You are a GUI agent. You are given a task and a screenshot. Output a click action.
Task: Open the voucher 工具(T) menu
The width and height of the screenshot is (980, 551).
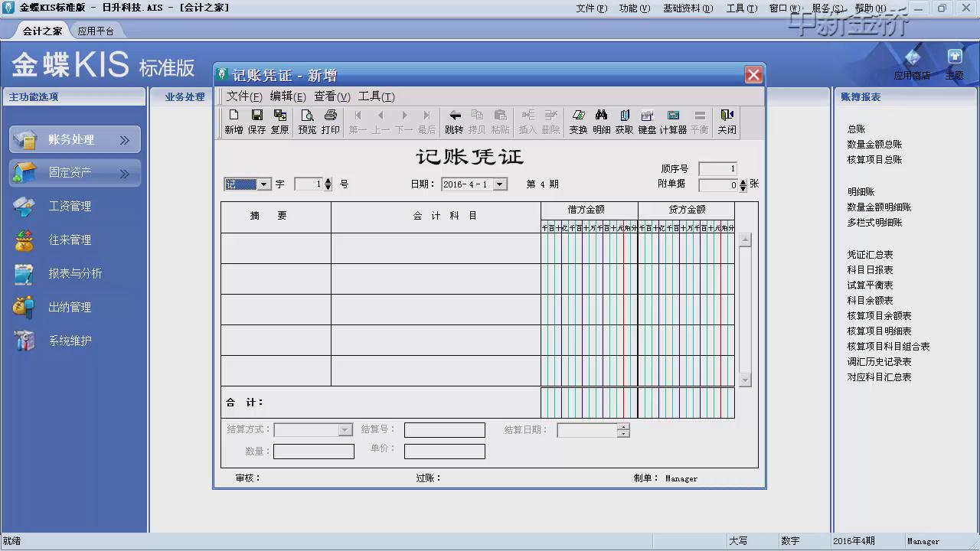pos(377,96)
